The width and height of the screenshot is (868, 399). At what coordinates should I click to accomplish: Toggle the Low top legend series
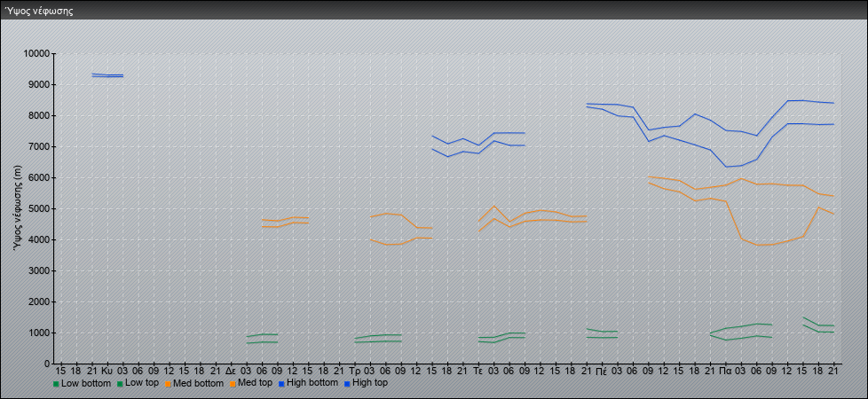tap(138, 382)
